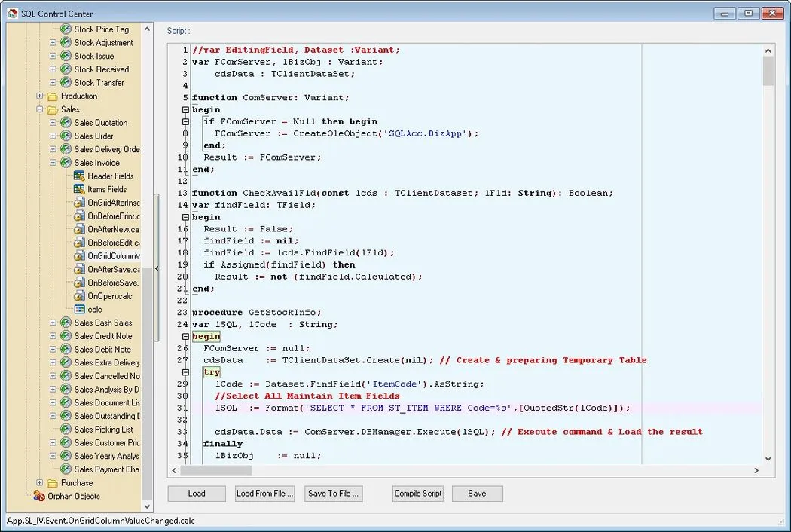Expand the Sales Cash Sales node
The width and height of the screenshot is (791, 532).
[53, 323]
